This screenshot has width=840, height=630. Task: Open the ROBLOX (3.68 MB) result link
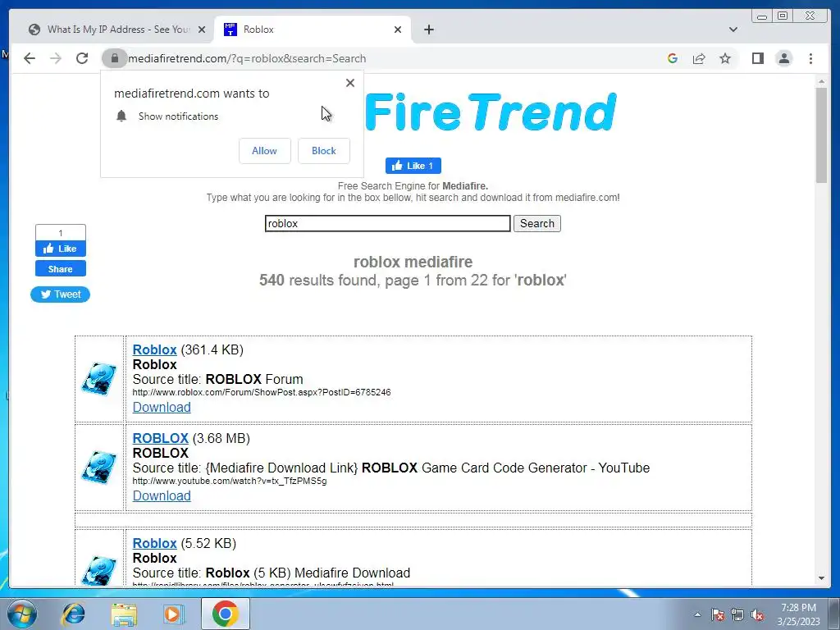161,438
